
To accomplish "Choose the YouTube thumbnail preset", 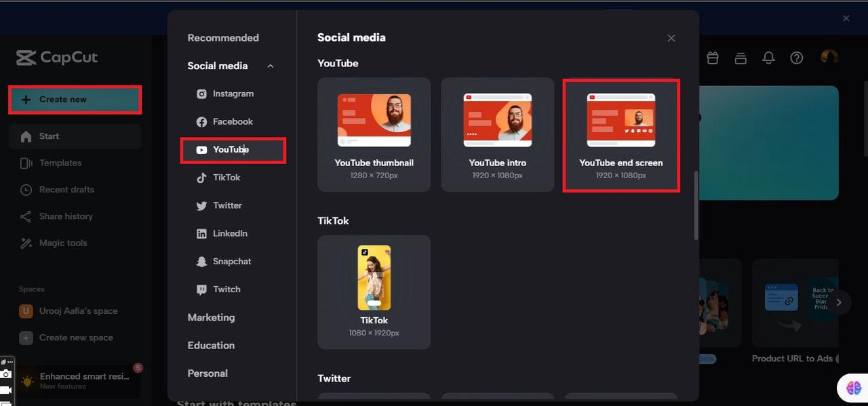I will pyautogui.click(x=374, y=134).
